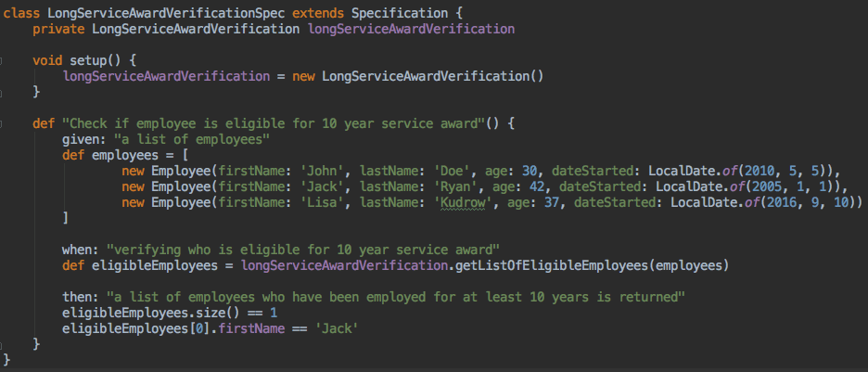This screenshot has width=868, height=372.
Task: Click the 'void' keyword
Action: point(47,59)
